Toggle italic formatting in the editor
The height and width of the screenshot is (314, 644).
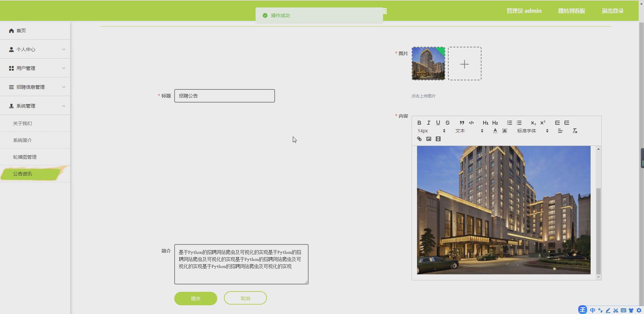[428, 123]
